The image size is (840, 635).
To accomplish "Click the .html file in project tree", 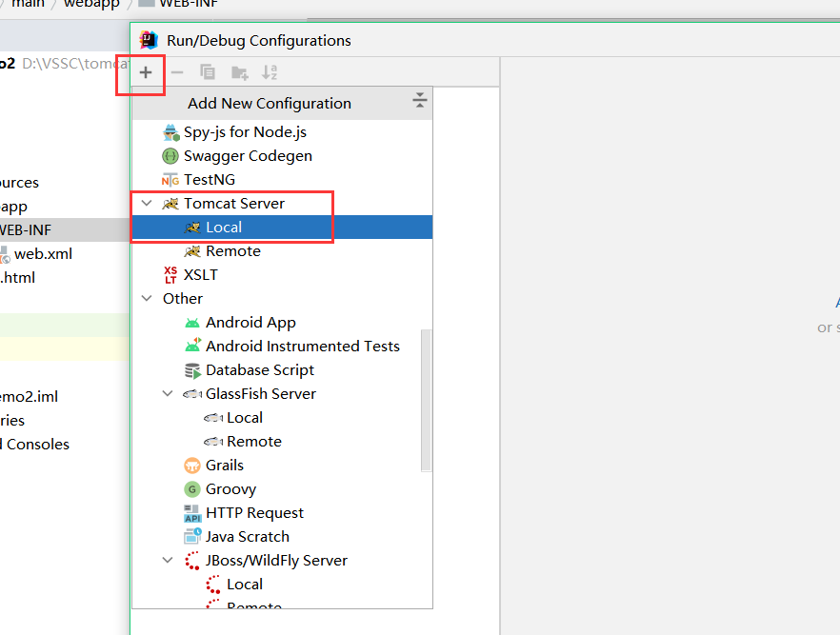I will coord(18,278).
